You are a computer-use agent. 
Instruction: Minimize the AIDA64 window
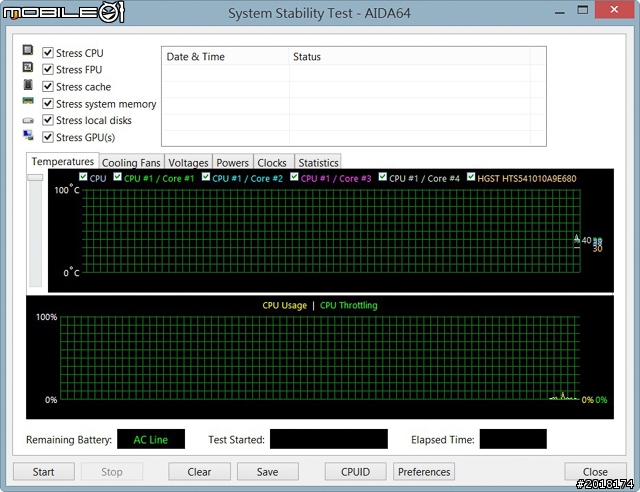coord(560,12)
